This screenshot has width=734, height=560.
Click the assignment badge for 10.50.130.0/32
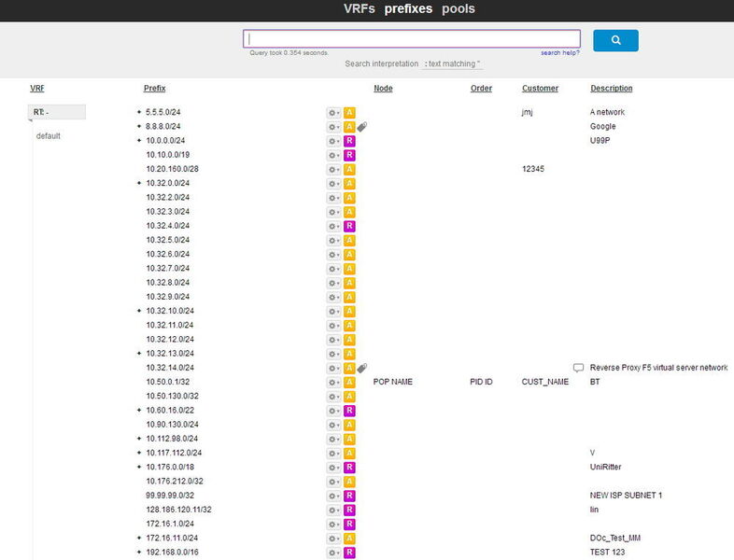349,397
